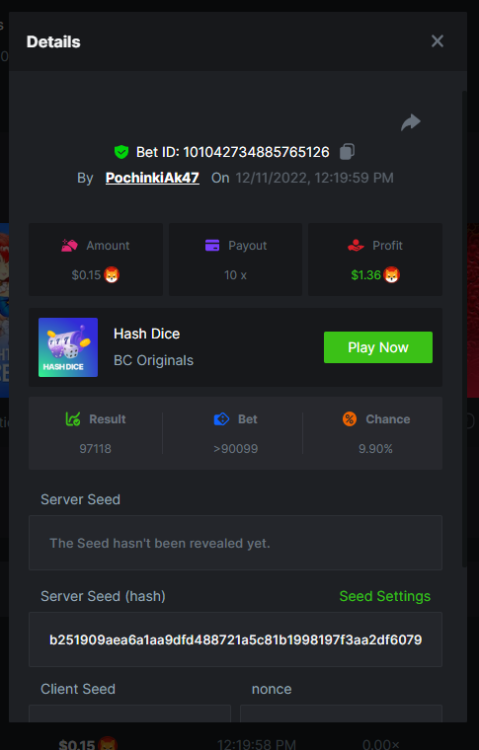Click the pink Amount icon
This screenshot has height=750, width=479.
pos(69,245)
